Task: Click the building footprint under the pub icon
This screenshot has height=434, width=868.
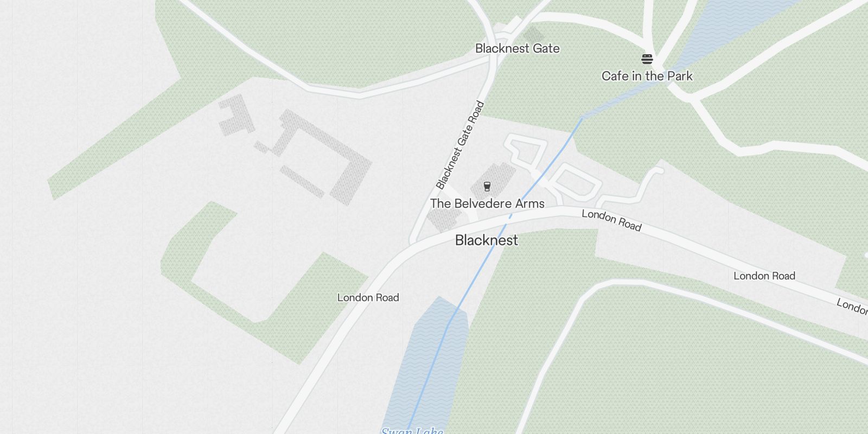Action: tap(494, 179)
